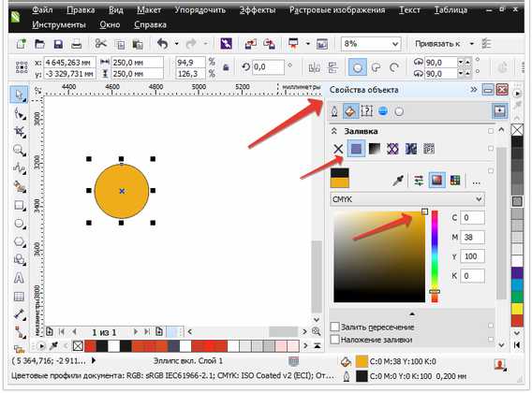Toggle the lock ratio padlock icon
Screen dimensions: 532x393
[226, 67]
